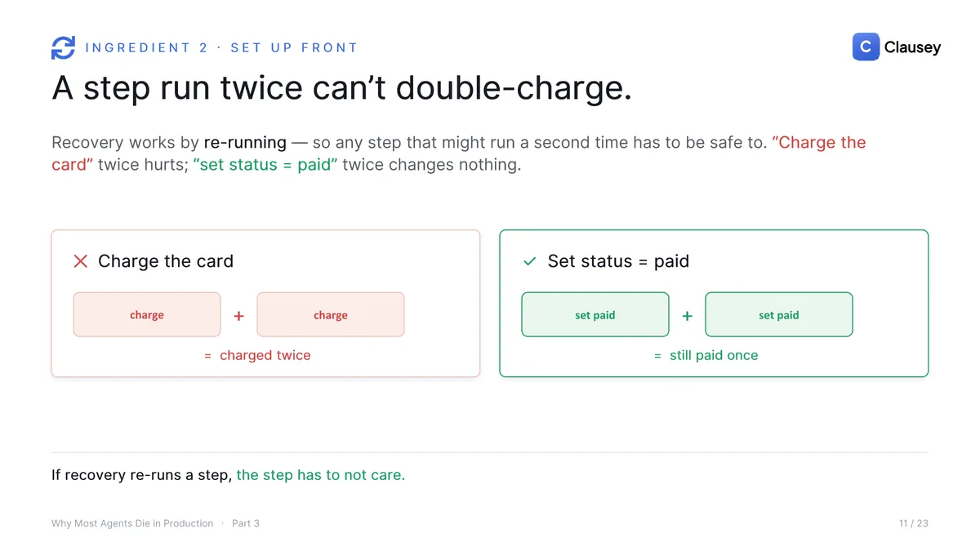This screenshot has width=980, height=551.
Task: Click the green plus sign between set paid boxes
Action: (687, 316)
